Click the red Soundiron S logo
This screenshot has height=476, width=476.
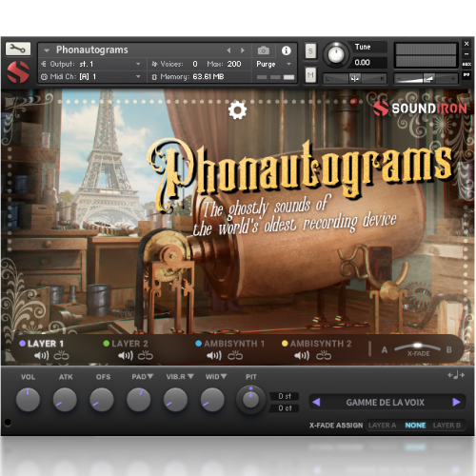coord(18,71)
